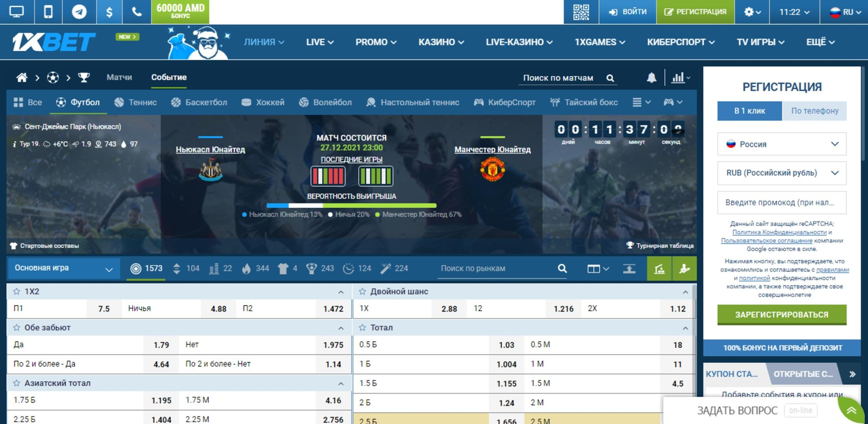
Task: Open the QR code login icon
Action: tap(581, 12)
